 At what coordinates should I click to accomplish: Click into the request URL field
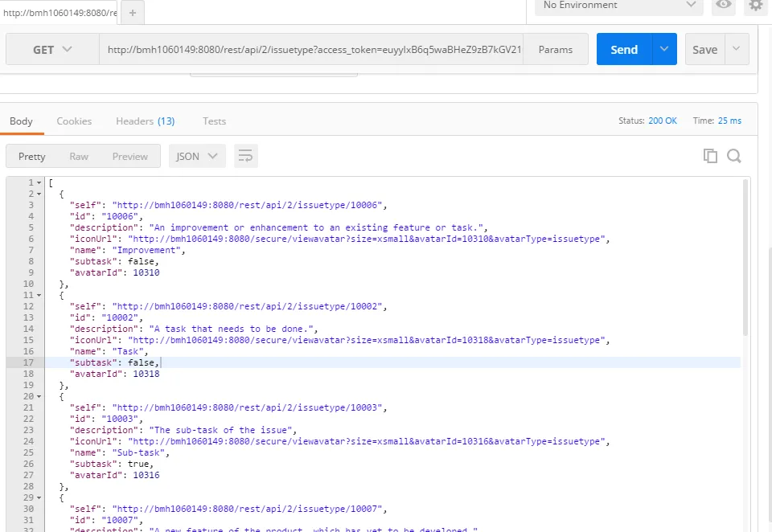pos(311,49)
